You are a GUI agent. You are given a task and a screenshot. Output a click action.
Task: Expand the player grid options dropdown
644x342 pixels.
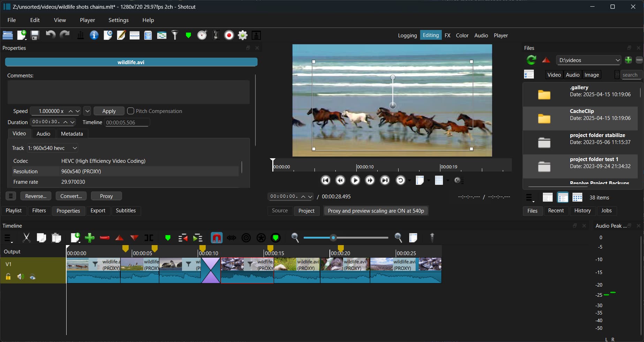[x=448, y=180]
